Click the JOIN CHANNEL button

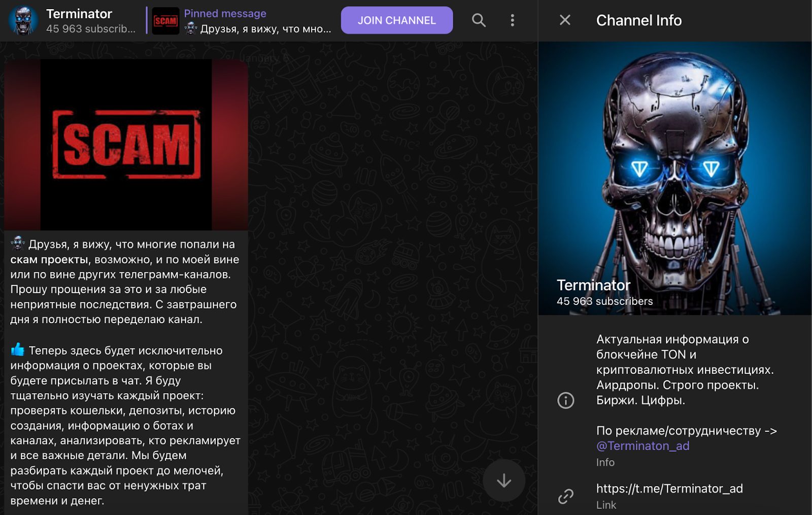tap(397, 20)
